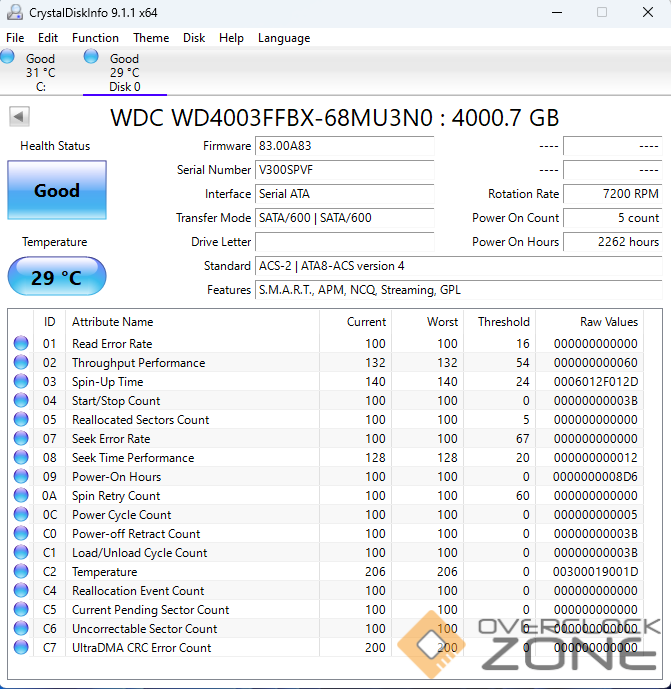Open the Function menu
Screen dimensions: 671x689
95,38
